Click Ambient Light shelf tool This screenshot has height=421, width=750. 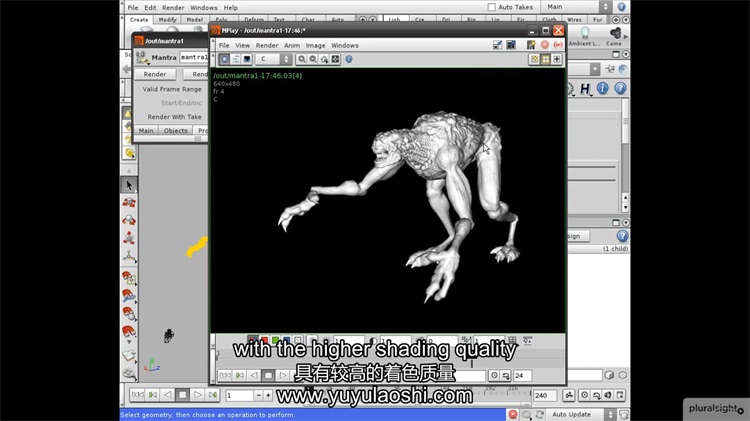tap(585, 36)
